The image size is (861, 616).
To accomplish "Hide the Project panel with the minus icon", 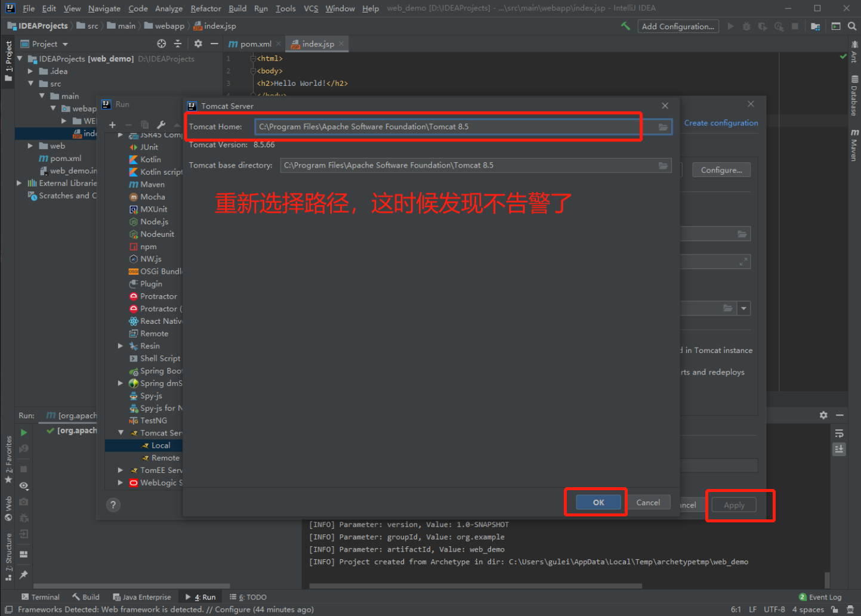I will pyautogui.click(x=214, y=44).
